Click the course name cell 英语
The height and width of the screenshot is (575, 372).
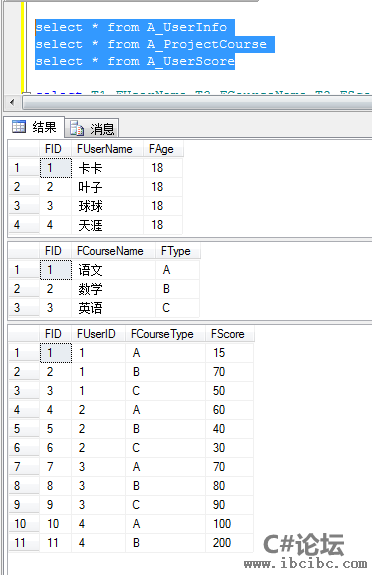click(113, 308)
